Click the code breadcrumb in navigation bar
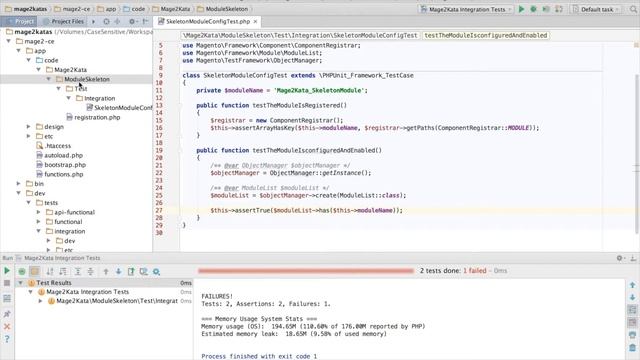This screenshot has height=360, width=640. tap(134, 9)
